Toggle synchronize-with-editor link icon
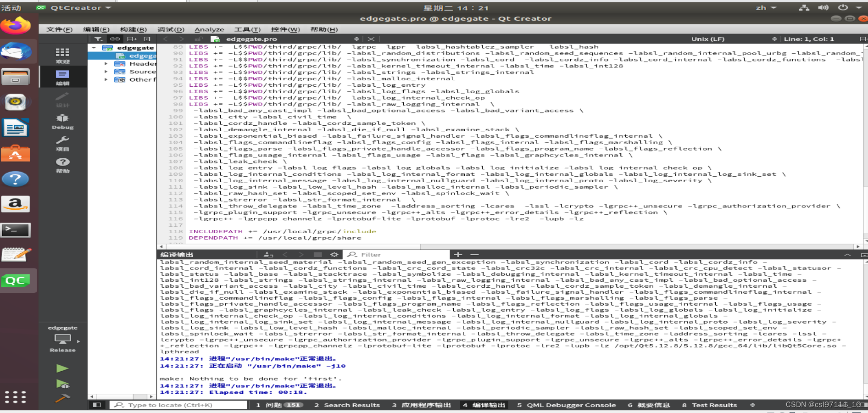This screenshot has width=868, height=413. point(115,39)
